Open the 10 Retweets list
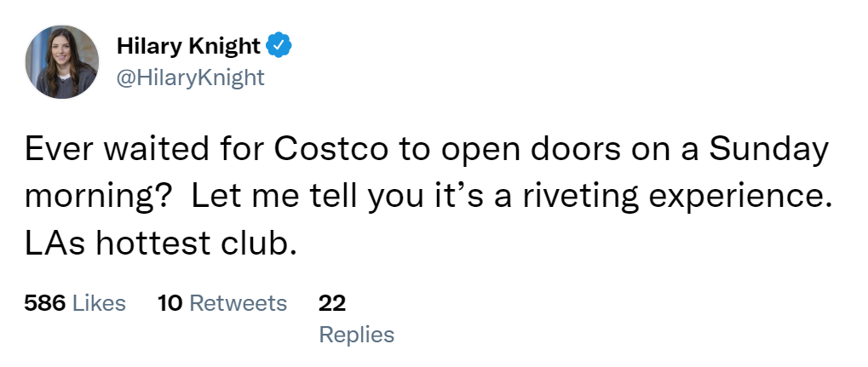 pos(222,302)
